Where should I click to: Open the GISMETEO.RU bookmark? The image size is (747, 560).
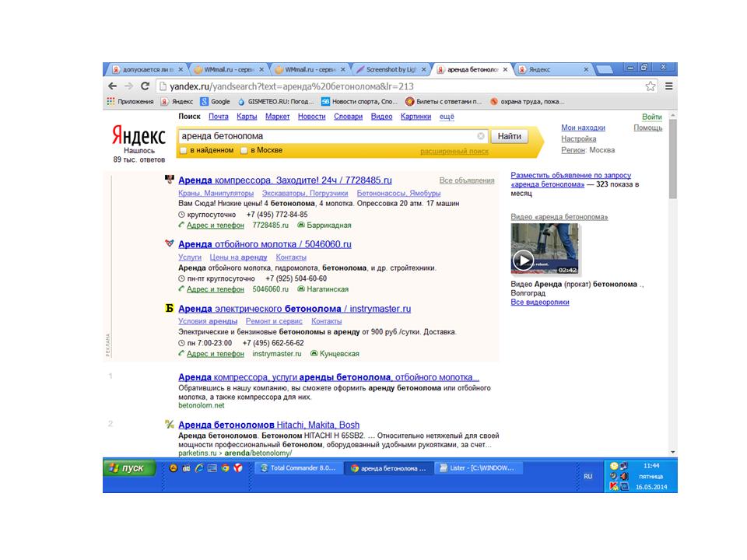pos(275,101)
